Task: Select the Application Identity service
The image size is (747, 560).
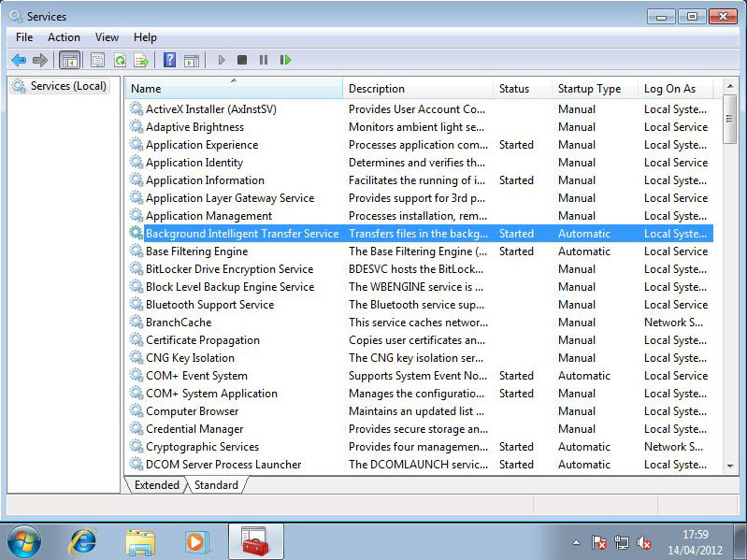Action: coord(419,163)
